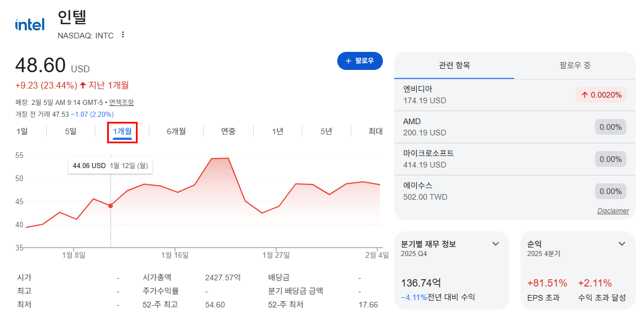Click the 분기 배당금 금액 label
The height and width of the screenshot is (317, 644).
coord(295,291)
